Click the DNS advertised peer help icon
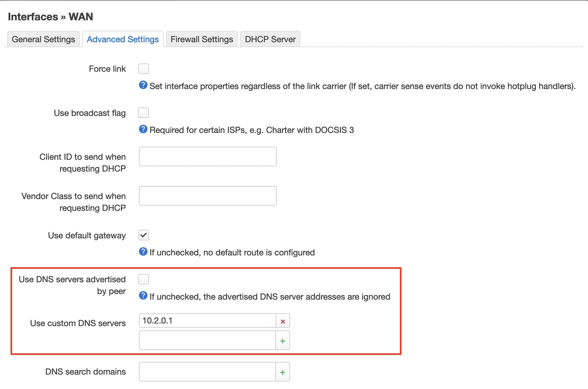This screenshot has height=389, width=588. [x=143, y=296]
